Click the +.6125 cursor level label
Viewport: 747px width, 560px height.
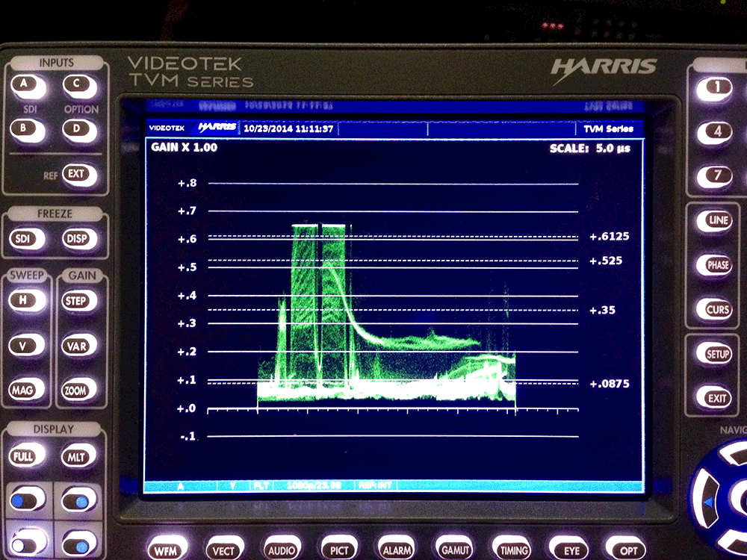(610, 237)
